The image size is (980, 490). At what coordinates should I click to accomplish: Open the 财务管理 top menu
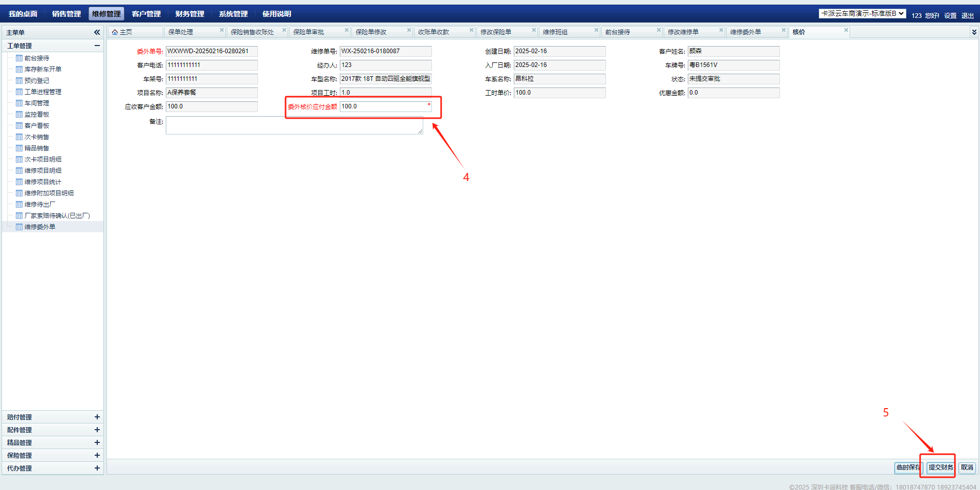[x=189, y=14]
